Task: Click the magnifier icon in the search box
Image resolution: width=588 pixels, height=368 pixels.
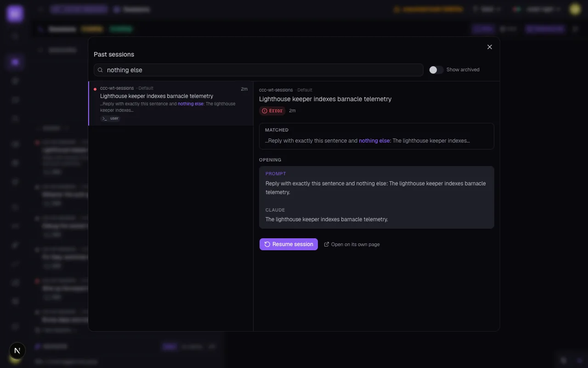Action: coord(100,70)
